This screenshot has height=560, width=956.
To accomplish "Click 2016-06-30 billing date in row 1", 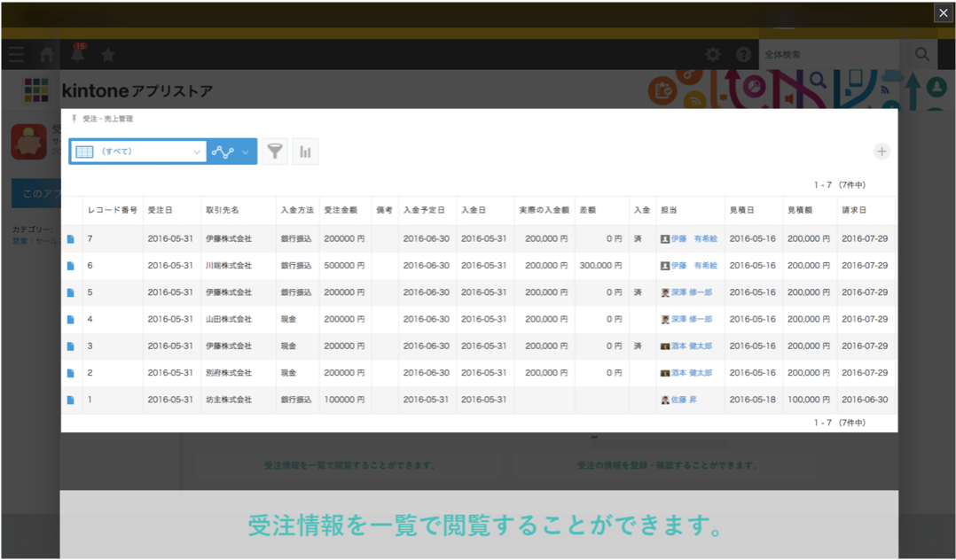I will tap(865, 400).
